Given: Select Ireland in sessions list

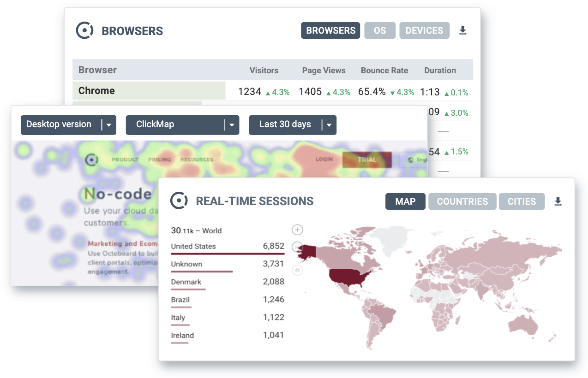Looking at the screenshot, I should tap(182, 335).
